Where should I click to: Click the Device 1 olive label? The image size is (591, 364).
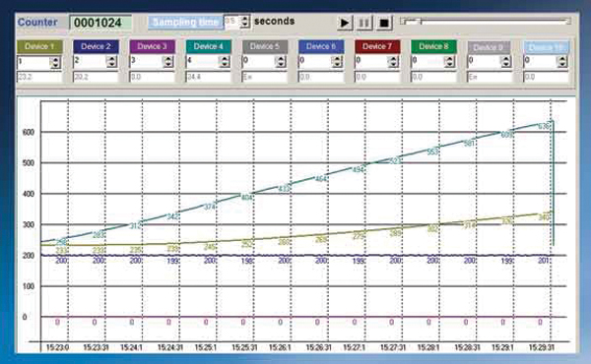39,46
